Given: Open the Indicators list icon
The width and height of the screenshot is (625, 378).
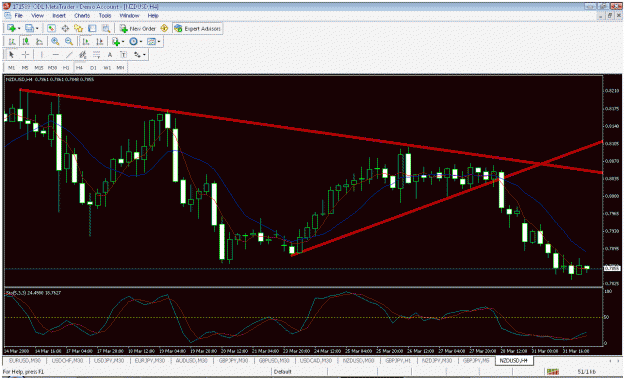Looking at the screenshot, I should click(116, 41).
